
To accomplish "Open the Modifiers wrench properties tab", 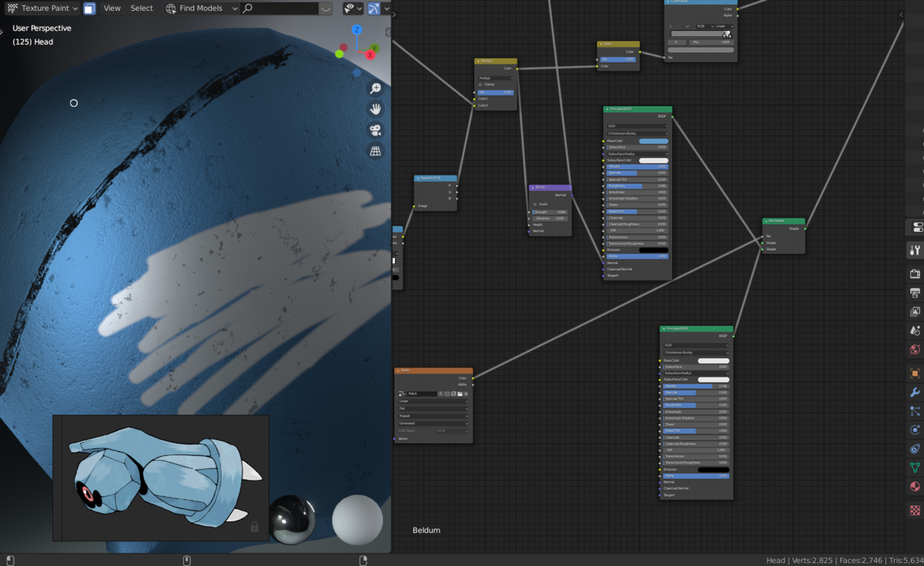I will point(915,392).
